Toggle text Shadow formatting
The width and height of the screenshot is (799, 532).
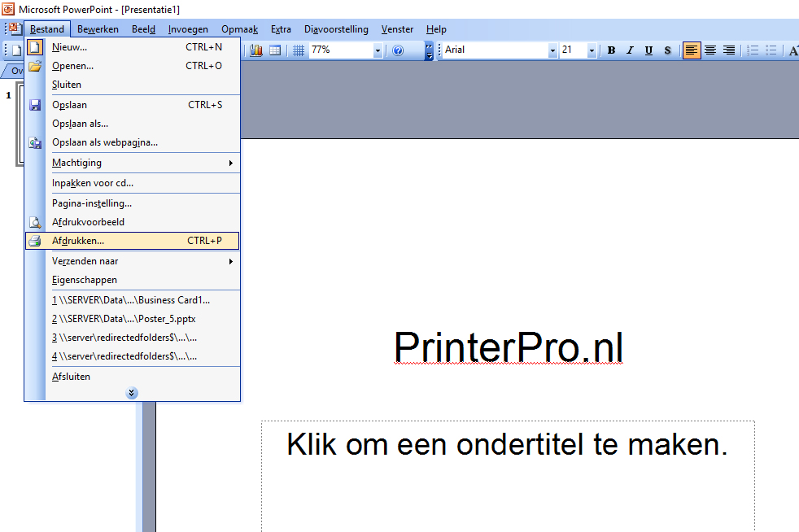coord(667,50)
